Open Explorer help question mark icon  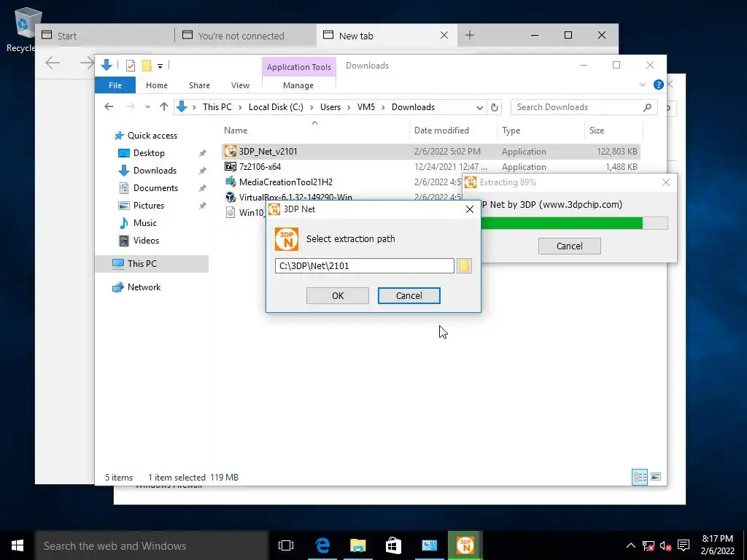tap(659, 85)
